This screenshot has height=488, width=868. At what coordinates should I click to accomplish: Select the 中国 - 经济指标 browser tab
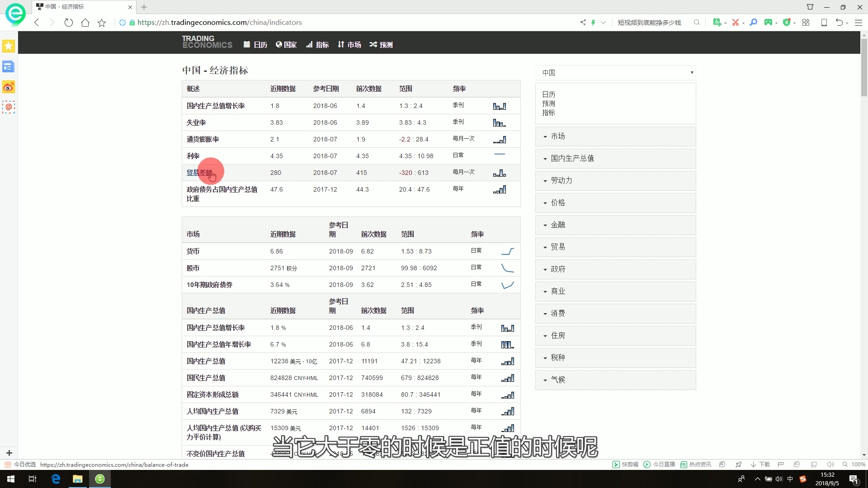point(84,7)
